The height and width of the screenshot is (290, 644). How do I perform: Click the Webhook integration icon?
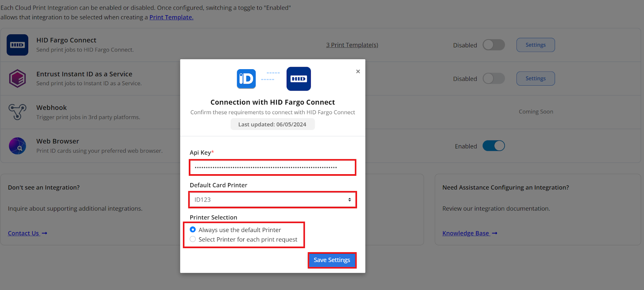(x=17, y=112)
